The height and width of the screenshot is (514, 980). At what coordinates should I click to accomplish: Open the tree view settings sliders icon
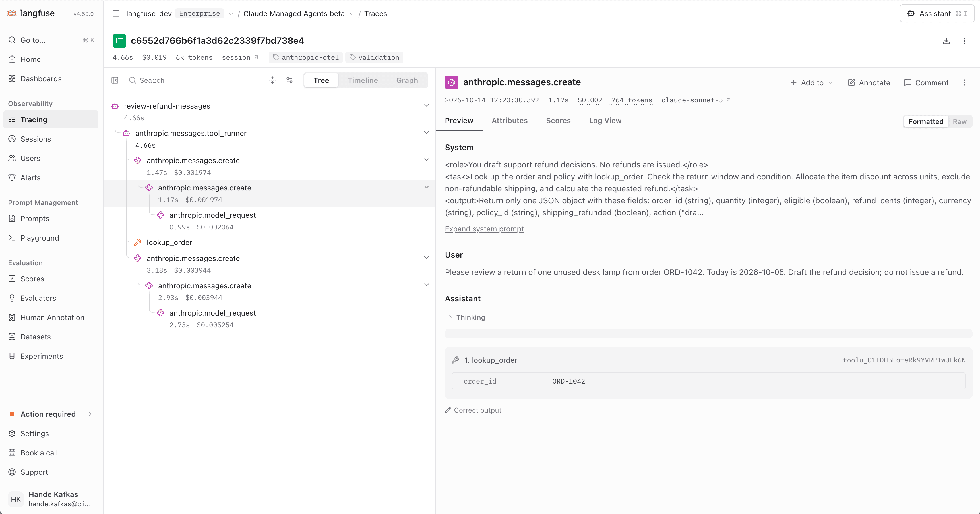click(x=290, y=80)
